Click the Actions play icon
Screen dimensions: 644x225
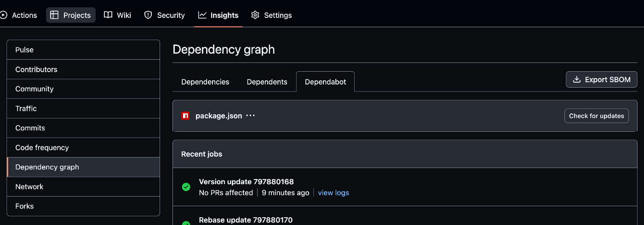coord(4,15)
